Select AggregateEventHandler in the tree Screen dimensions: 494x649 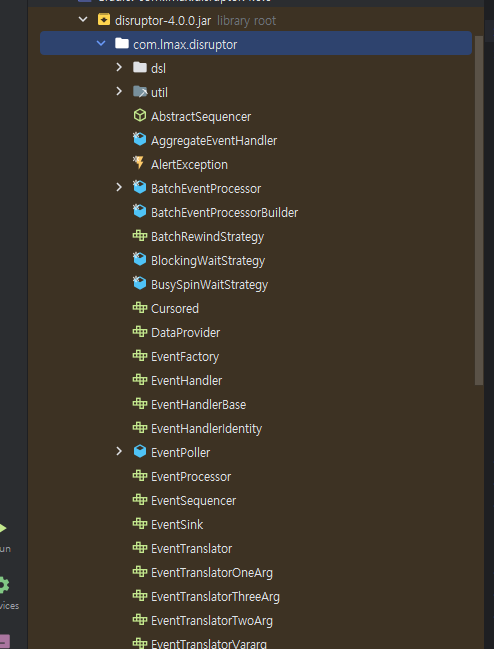(214, 141)
